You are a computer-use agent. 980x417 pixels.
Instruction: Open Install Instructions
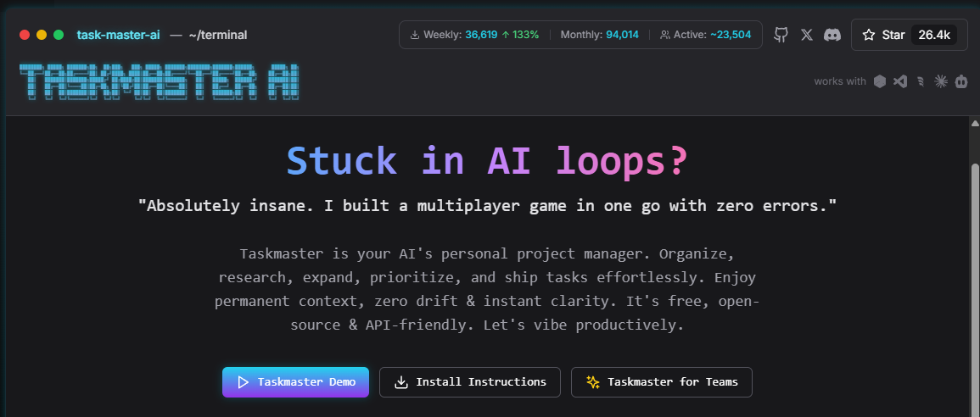click(x=470, y=382)
